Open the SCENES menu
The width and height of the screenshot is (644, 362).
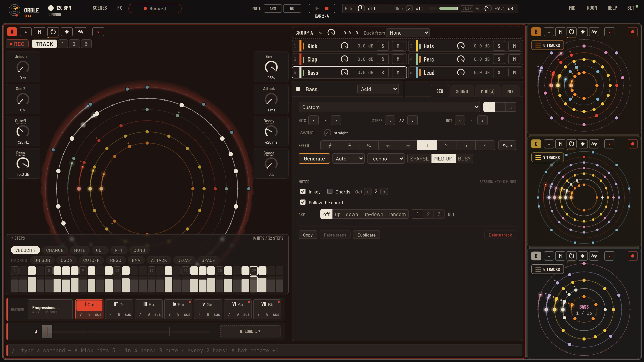pyautogui.click(x=100, y=8)
